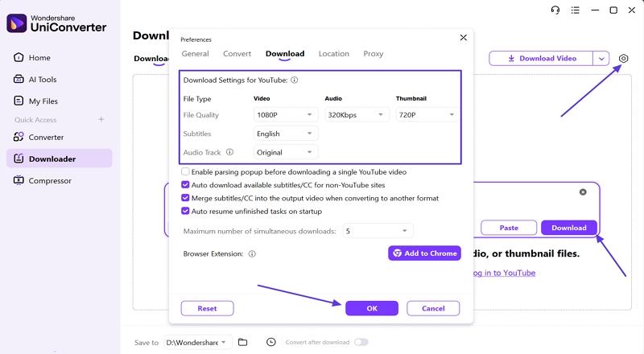644x354 pixels.
Task: Switch to the Proxy preferences tab
Action: point(374,54)
